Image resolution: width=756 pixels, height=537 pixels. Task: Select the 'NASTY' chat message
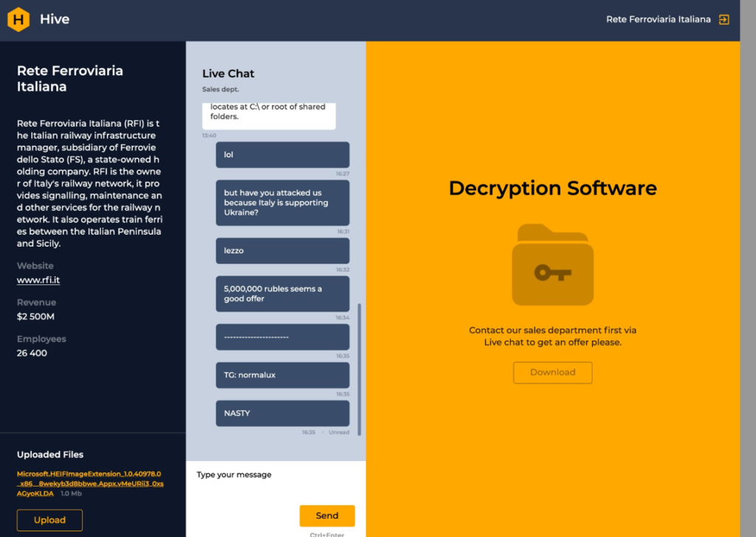pyautogui.click(x=283, y=413)
